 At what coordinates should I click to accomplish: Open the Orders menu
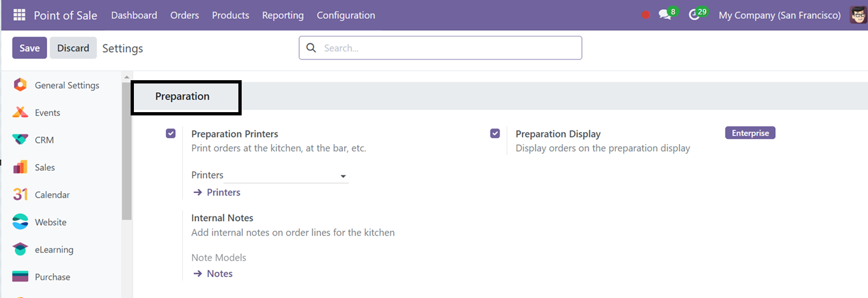click(185, 15)
